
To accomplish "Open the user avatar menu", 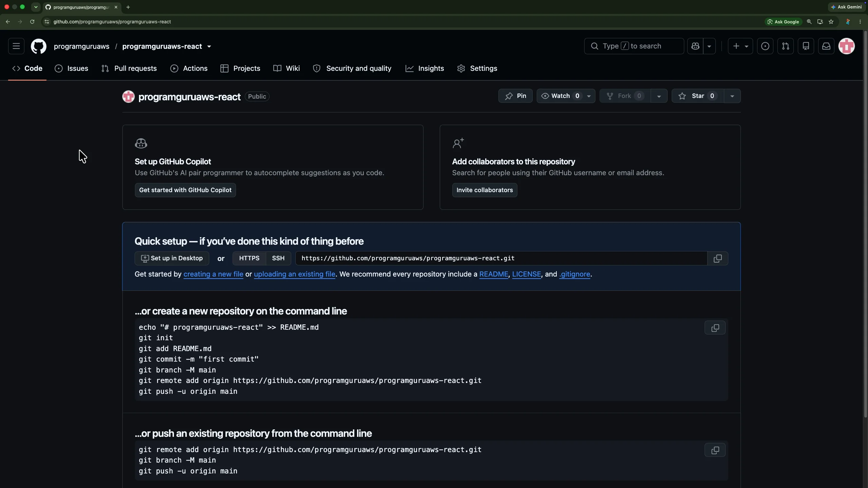I will tap(847, 46).
